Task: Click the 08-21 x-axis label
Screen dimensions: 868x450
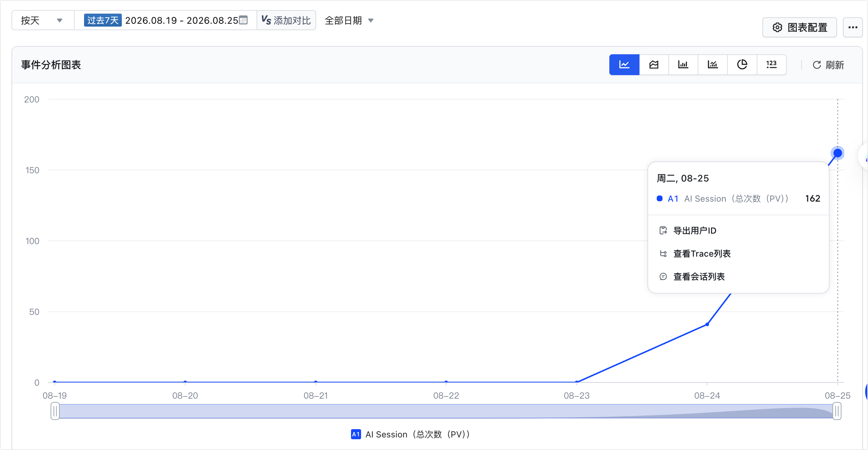Action: click(x=316, y=396)
